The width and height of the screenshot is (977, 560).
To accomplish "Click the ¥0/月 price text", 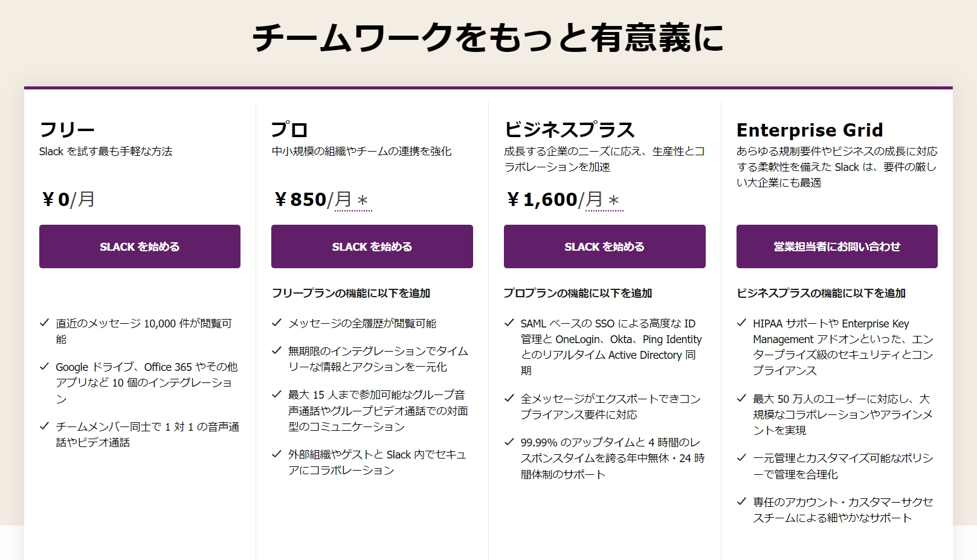I will [68, 199].
